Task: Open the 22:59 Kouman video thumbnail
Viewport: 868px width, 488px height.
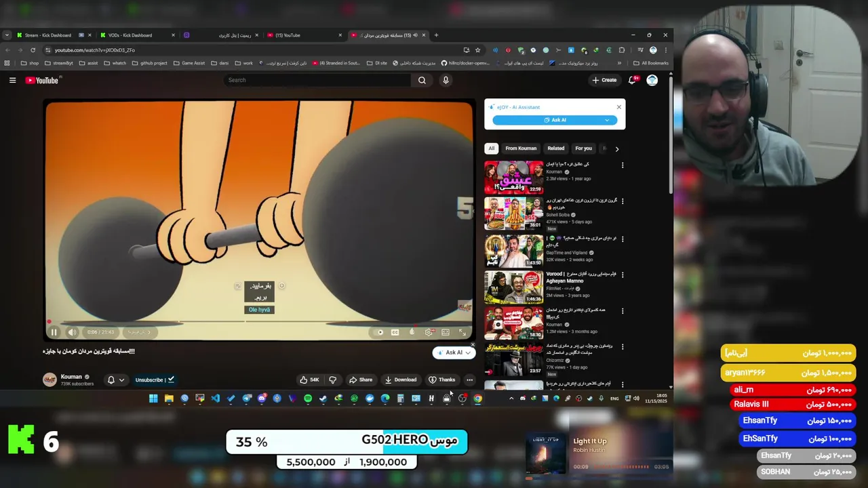Action: (513, 178)
